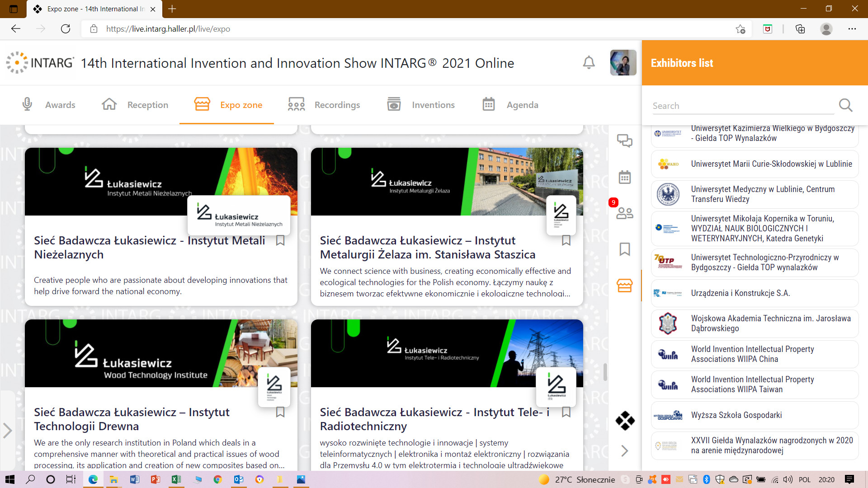Viewport: 868px width, 488px height.
Task: Open notifications bell icon
Action: (589, 62)
